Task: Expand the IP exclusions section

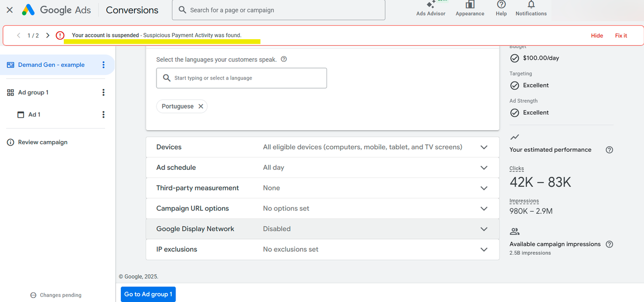Action: [x=484, y=249]
